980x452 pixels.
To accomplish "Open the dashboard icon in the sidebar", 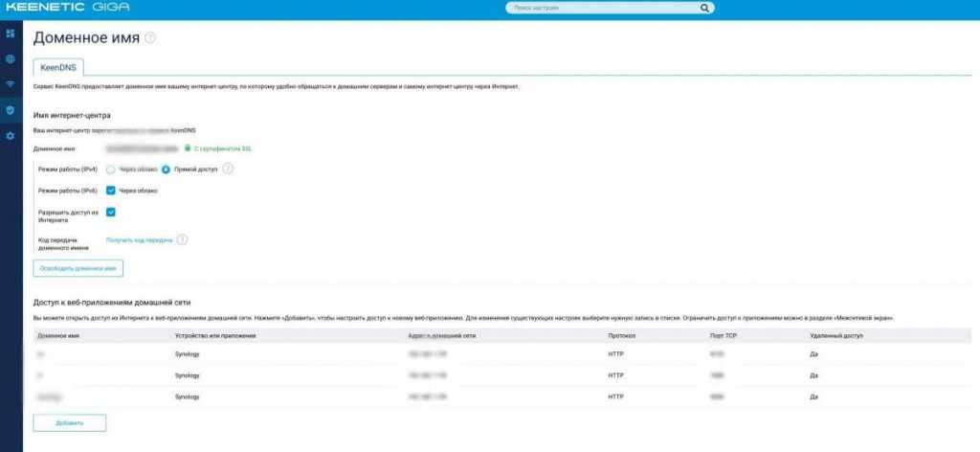I will (11, 34).
